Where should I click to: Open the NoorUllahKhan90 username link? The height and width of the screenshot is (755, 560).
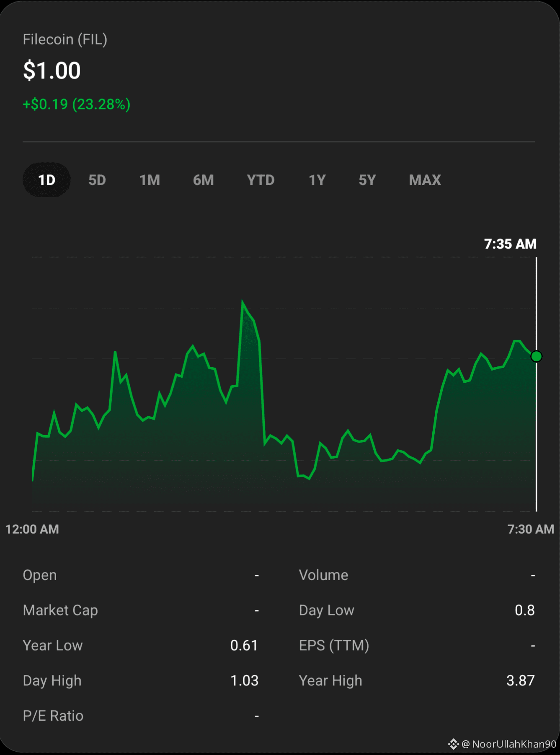pos(509,744)
